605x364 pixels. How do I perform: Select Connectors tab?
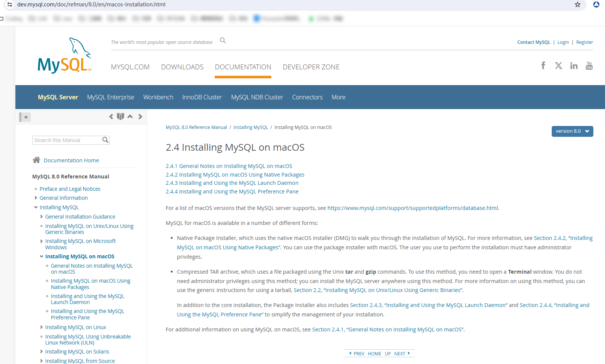[307, 97]
